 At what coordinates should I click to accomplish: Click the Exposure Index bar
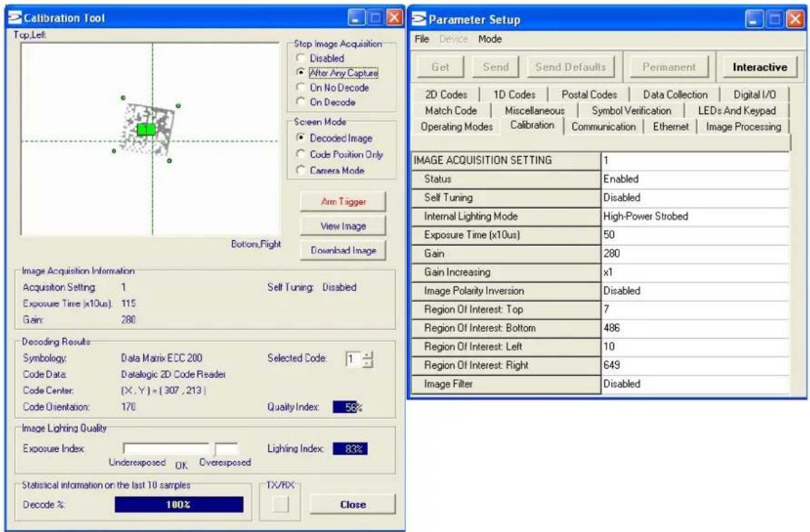181,449
